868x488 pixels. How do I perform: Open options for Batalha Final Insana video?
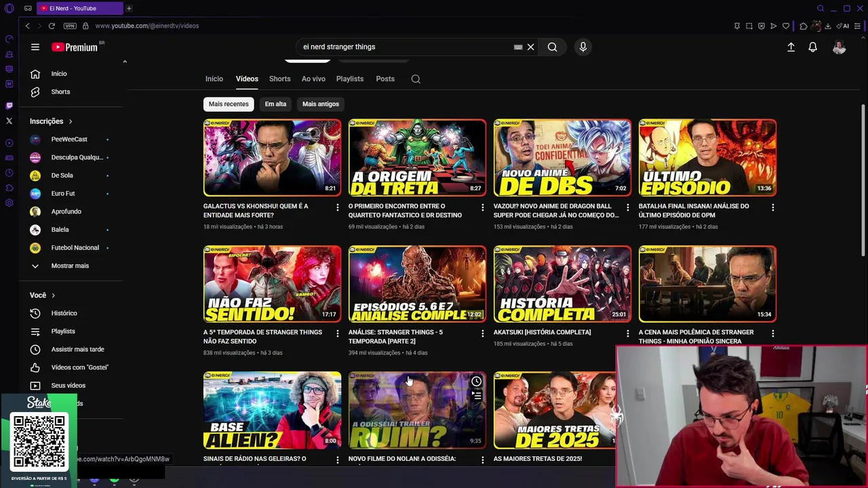[x=773, y=207]
